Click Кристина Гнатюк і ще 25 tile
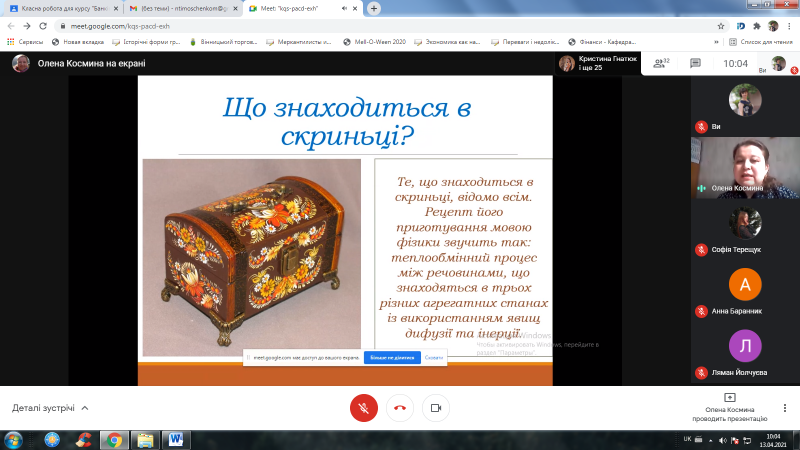 click(x=598, y=63)
